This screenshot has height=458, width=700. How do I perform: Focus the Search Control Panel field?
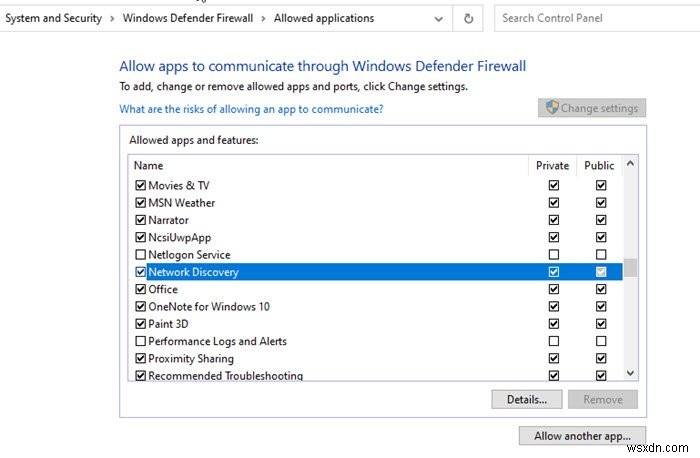pyautogui.click(x=597, y=18)
